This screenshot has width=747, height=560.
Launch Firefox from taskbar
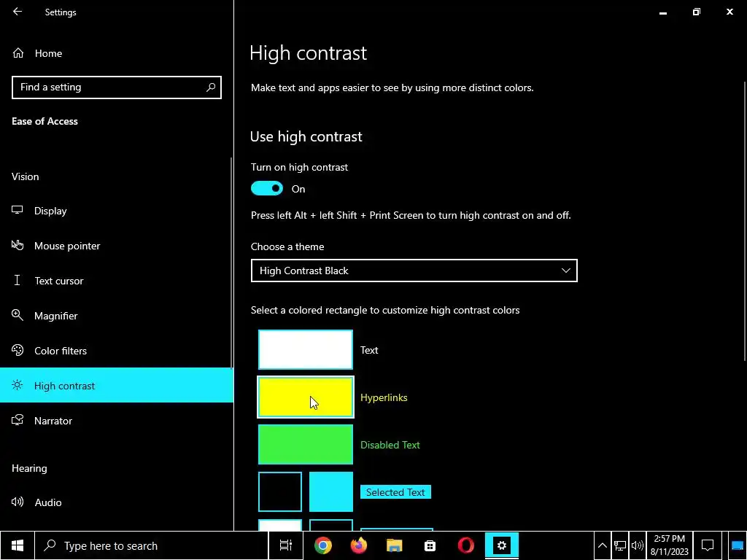coord(359,545)
